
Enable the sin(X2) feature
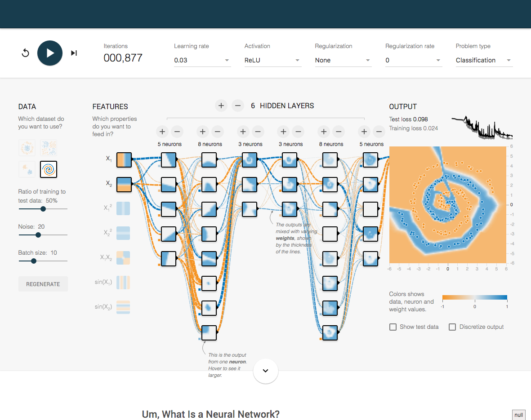(x=123, y=307)
